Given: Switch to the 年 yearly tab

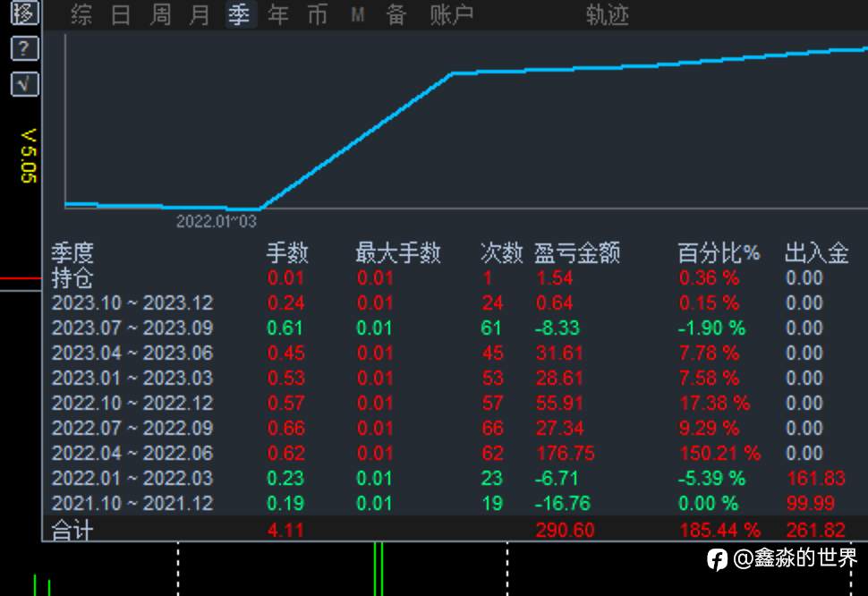Looking at the screenshot, I should click(x=277, y=14).
